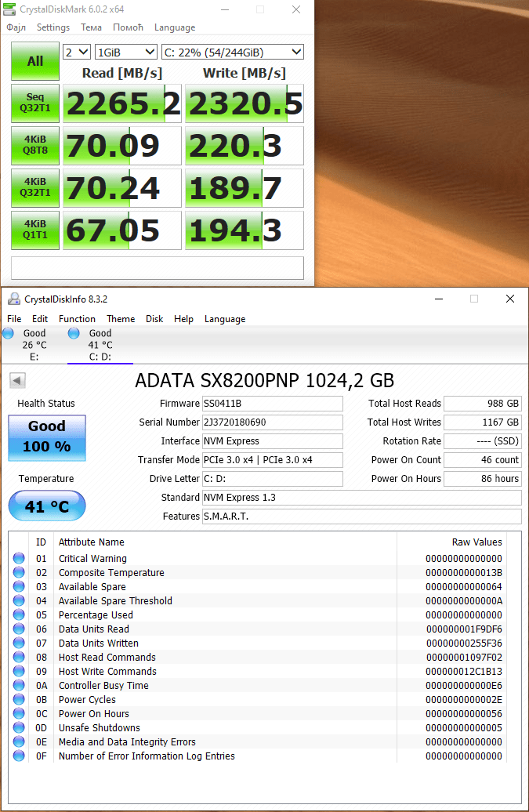Click status circle next to Available Spare

click(x=19, y=586)
